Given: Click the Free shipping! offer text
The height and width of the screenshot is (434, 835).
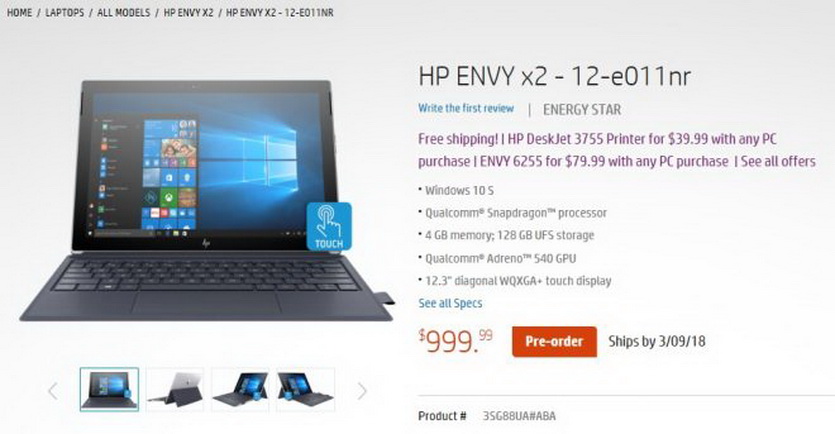Looking at the screenshot, I should [x=458, y=139].
